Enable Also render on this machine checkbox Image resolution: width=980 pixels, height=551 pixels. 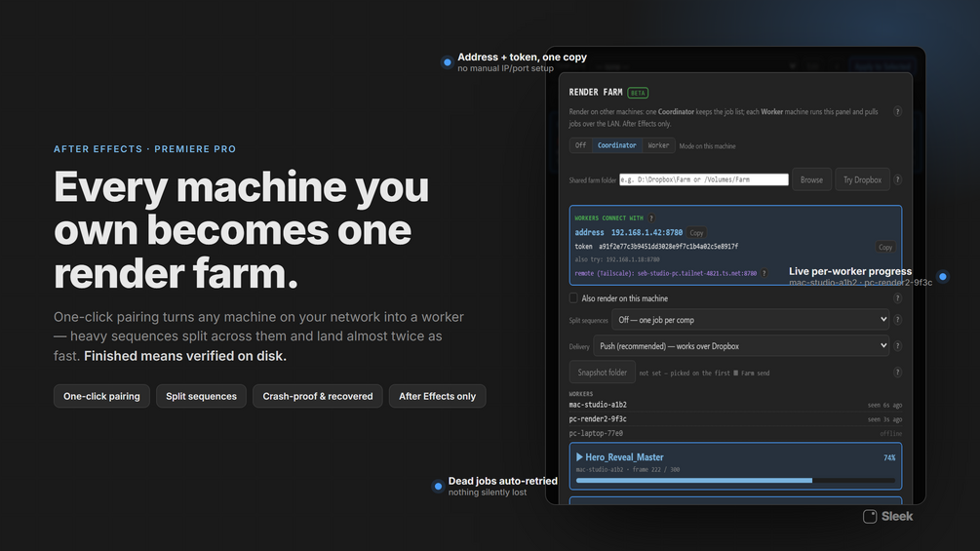pyautogui.click(x=573, y=298)
